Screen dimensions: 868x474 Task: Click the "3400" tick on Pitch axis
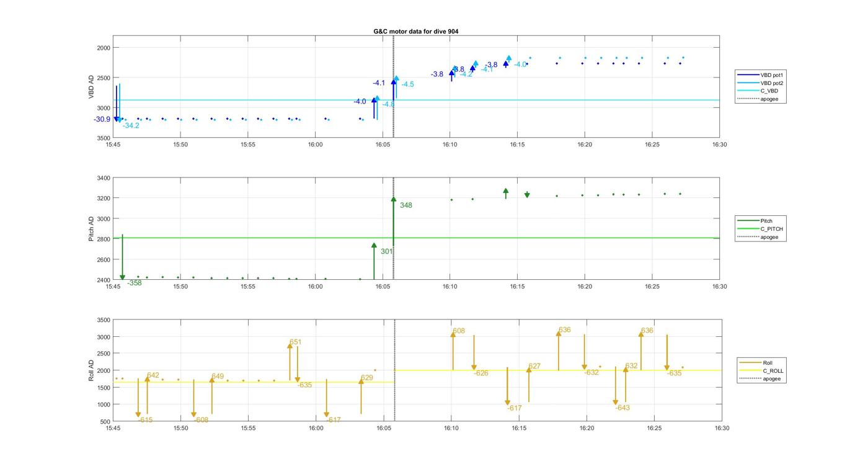click(x=103, y=179)
